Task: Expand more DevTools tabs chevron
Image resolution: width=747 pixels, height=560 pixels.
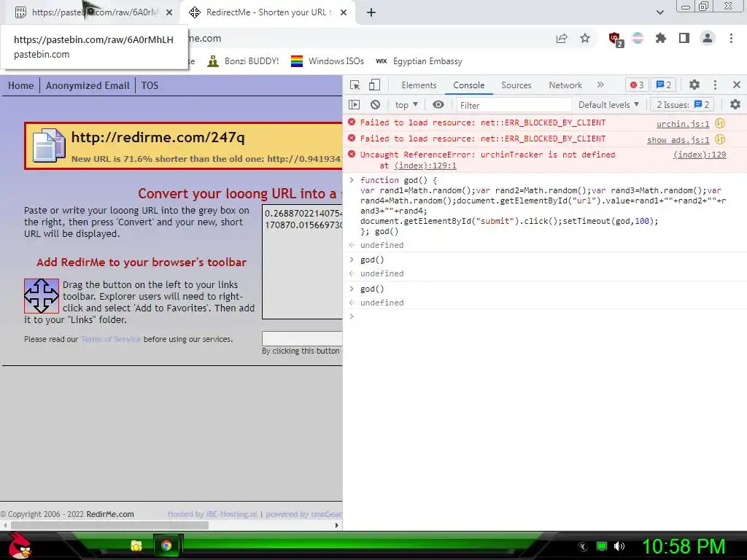Action: 600,85
